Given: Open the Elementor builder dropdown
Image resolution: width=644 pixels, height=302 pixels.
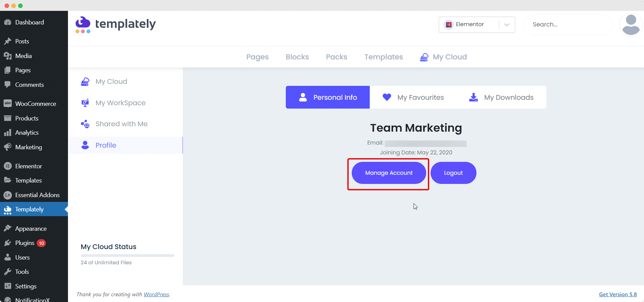Looking at the screenshot, I should (477, 25).
